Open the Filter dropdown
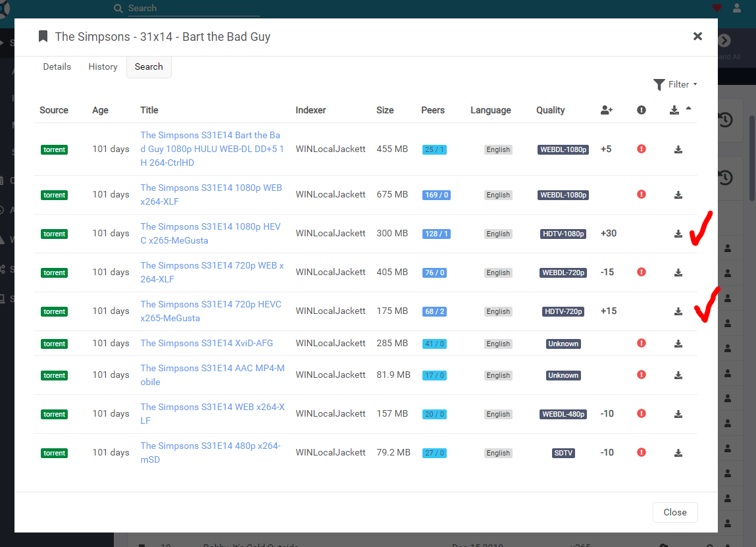 coord(676,84)
